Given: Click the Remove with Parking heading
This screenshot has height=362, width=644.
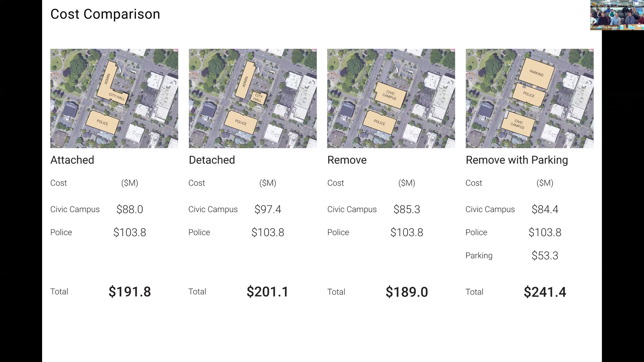Looking at the screenshot, I should click(517, 160).
